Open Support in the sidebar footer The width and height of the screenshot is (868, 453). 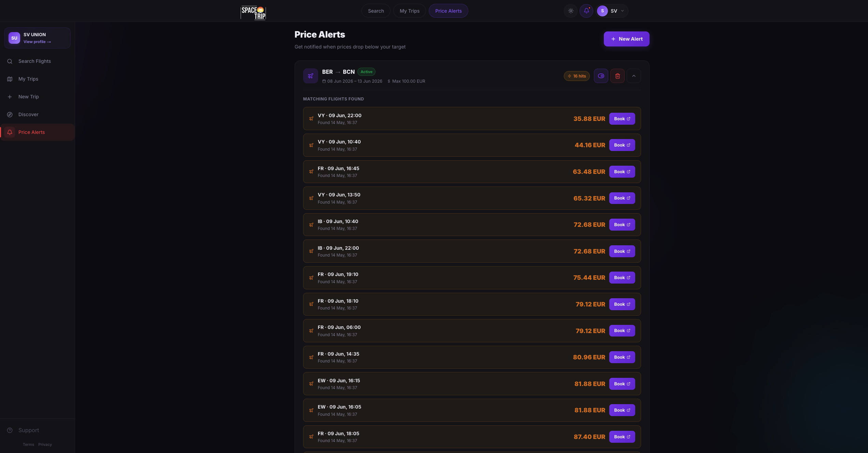[x=29, y=430]
